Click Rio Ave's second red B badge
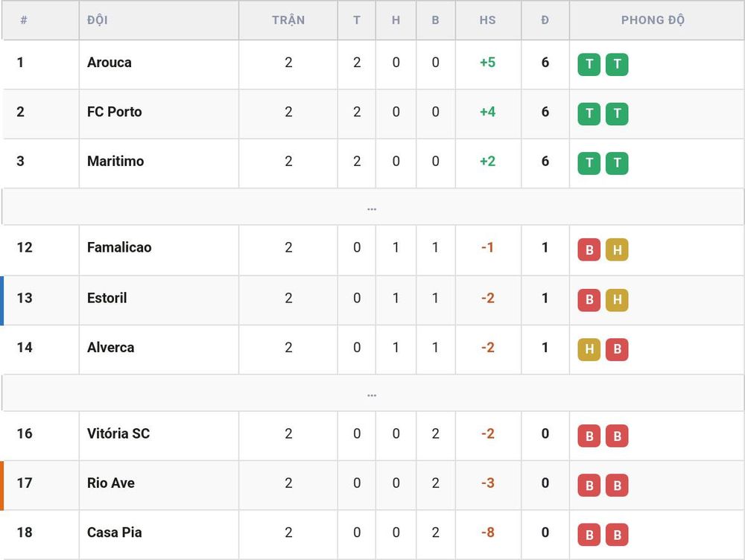Image resolution: width=745 pixels, height=560 pixels. [617, 485]
